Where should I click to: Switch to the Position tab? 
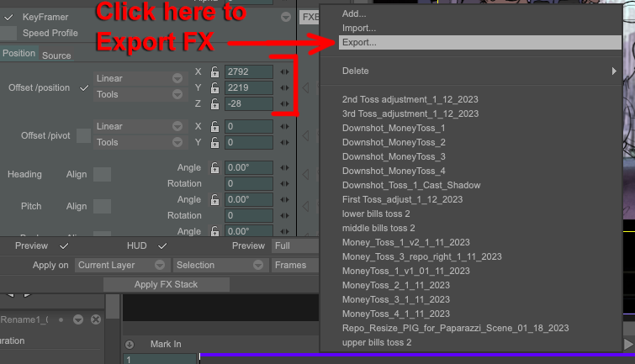pos(19,54)
